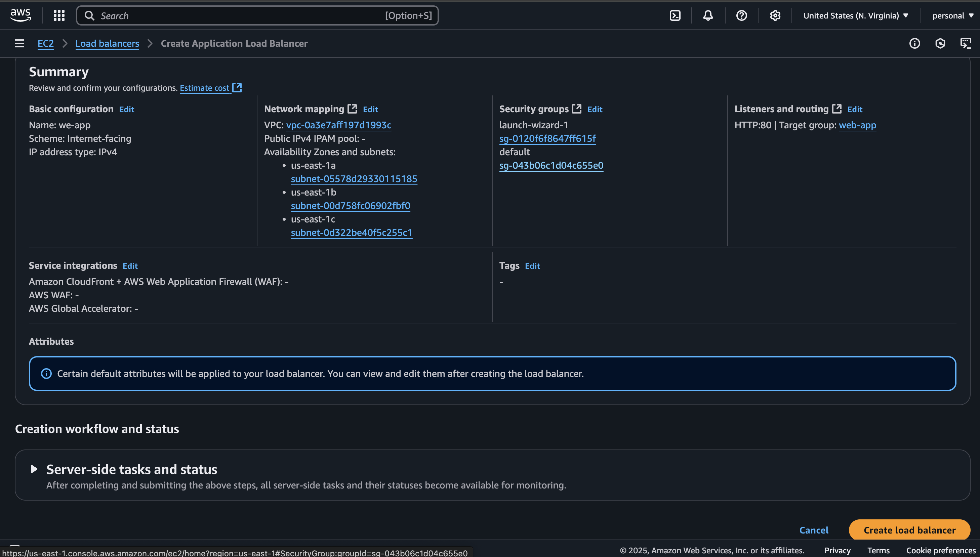The width and height of the screenshot is (980, 557).
Task: Open the info panel icon
Action: tap(914, 43)
